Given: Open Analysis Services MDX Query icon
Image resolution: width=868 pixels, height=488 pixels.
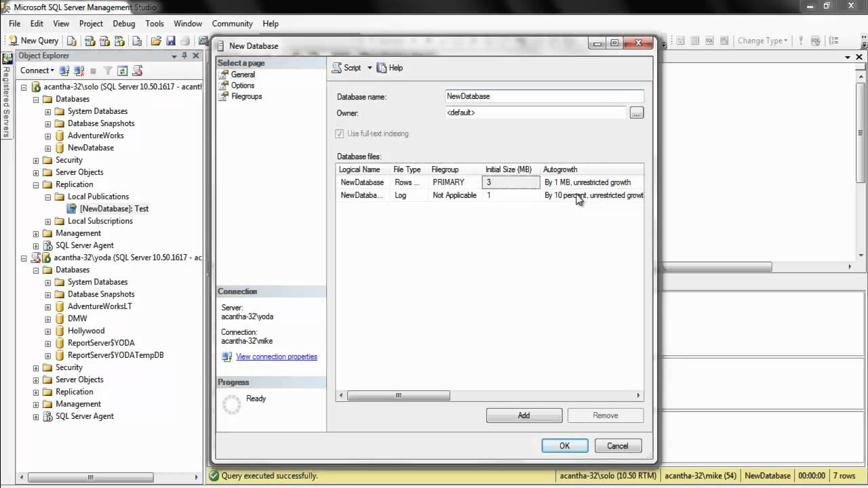Looking at the screenshot, I should 90,41.
